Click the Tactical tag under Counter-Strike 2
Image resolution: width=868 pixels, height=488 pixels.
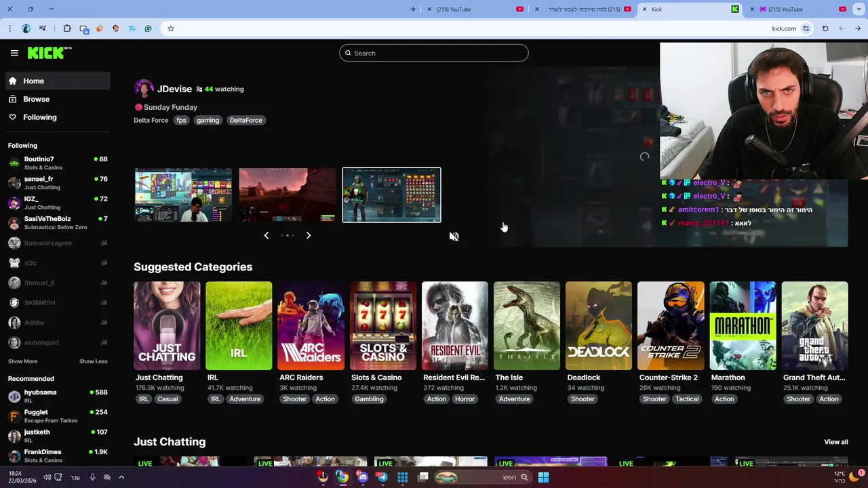(686, 399)
